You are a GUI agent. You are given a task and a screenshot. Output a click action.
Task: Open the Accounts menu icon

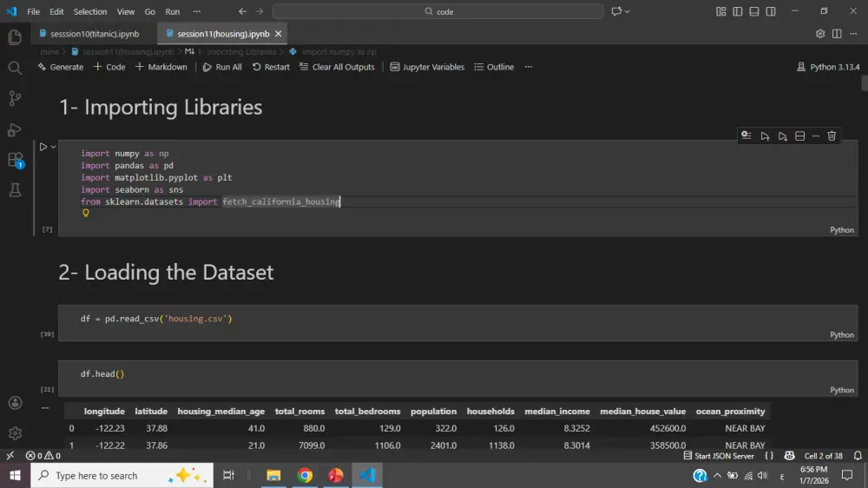15,403
